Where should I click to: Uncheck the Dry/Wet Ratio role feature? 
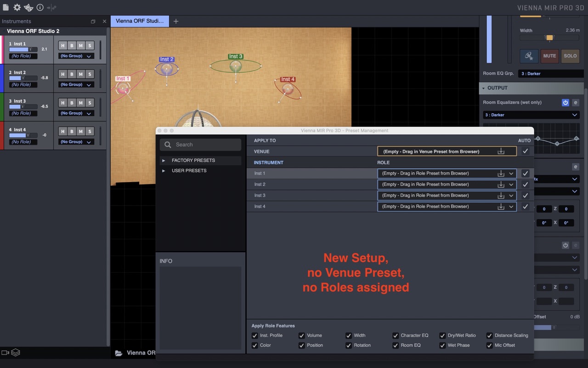tap(443, 335)
